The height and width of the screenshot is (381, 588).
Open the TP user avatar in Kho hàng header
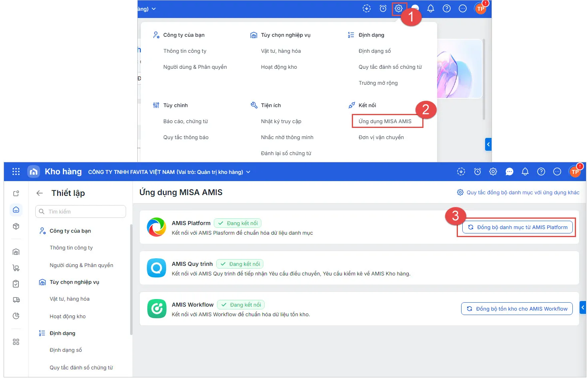click(575, 172)
